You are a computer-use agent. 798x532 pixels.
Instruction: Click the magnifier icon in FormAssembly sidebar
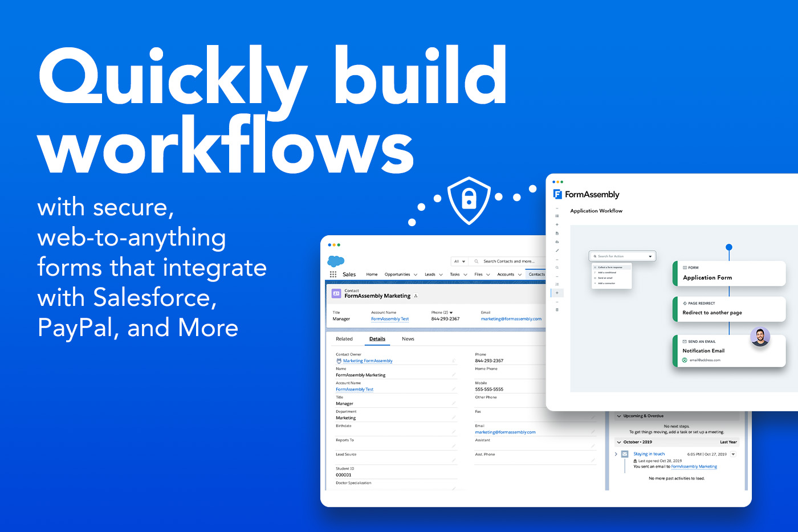[557, 267]
